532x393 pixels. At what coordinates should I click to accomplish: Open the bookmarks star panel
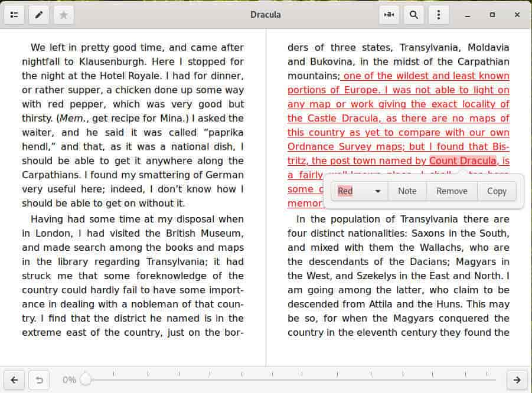(x=63, y=15)
